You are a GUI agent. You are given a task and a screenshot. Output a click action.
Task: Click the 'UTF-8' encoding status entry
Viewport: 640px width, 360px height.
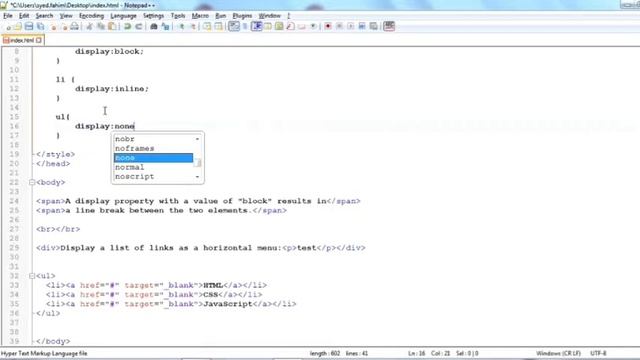click(x=598, y=353)
